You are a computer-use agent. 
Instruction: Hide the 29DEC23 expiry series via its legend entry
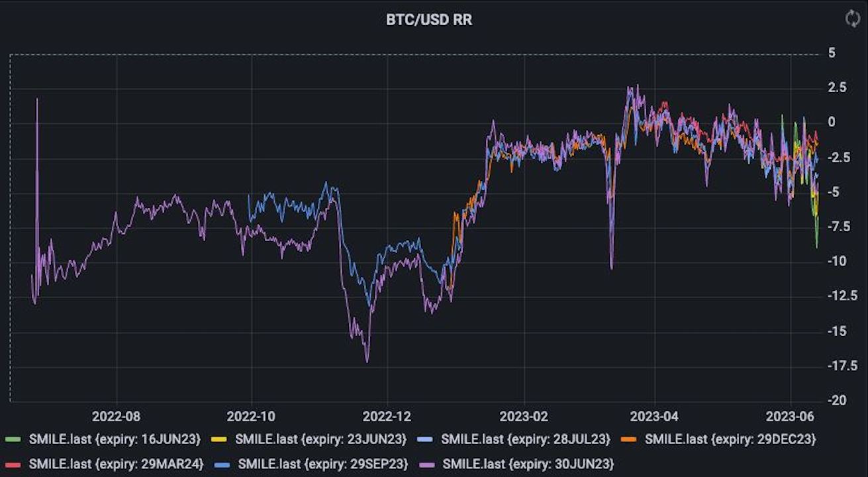tap(732, 439)
